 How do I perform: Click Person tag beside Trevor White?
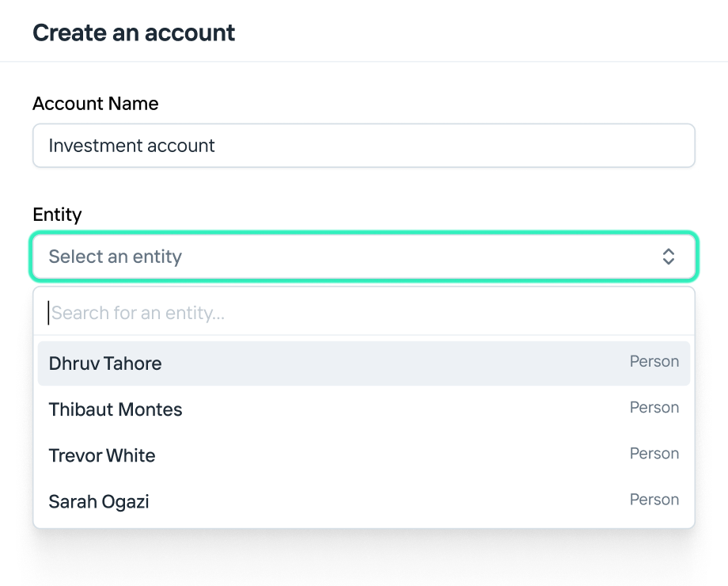[654, 454]
